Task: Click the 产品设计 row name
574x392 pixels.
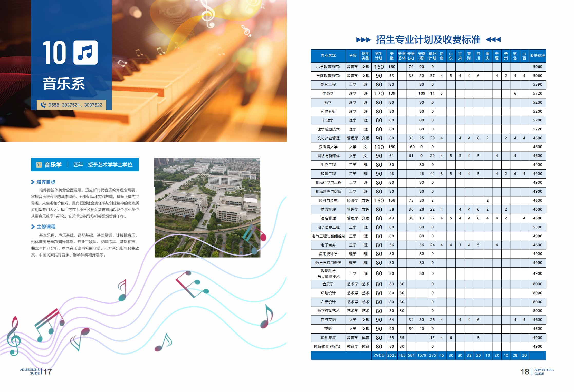Action: 328,302
